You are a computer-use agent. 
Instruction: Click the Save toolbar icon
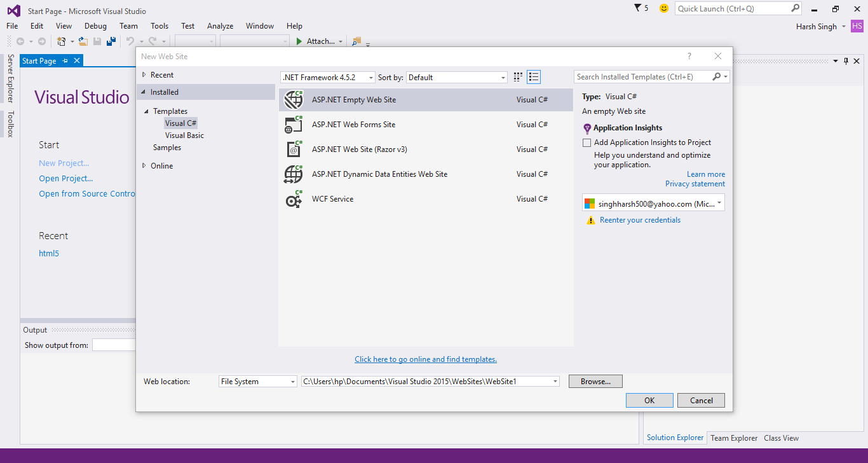[x=97, y=41]
